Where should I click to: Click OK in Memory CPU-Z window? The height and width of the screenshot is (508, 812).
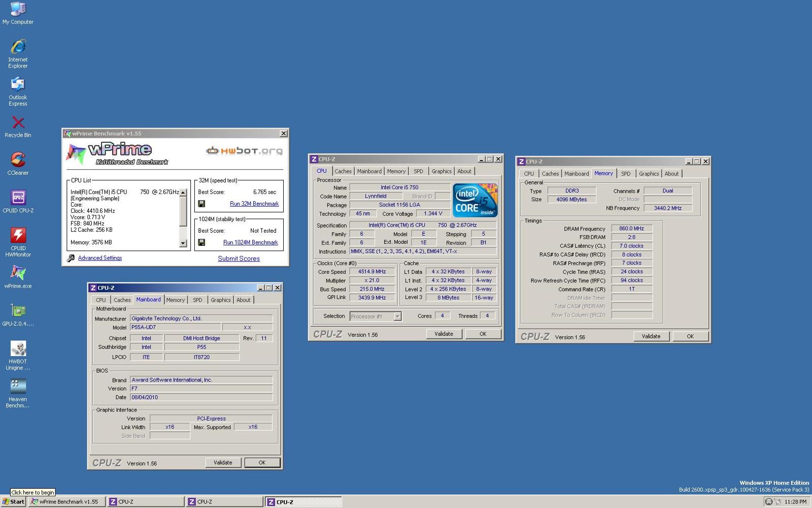click(690, 336)
